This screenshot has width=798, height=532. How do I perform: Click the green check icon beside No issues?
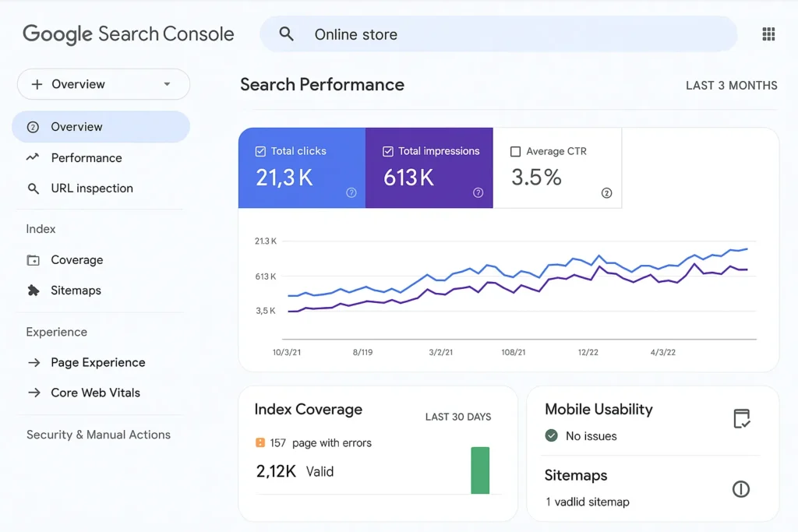click(551, 435)
